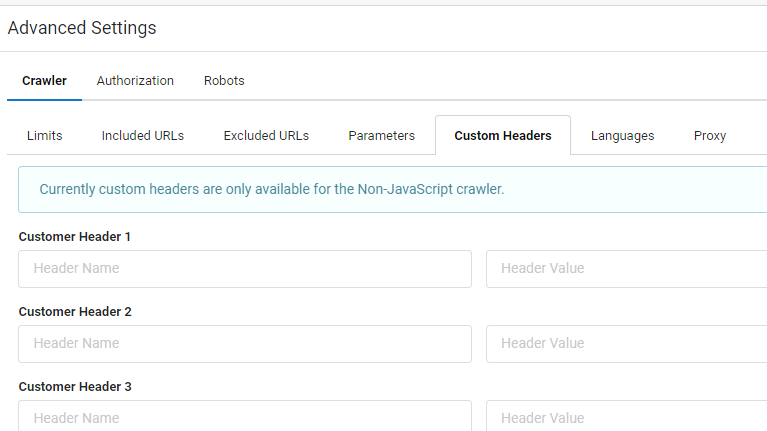Screen dimensions: 767x431
Task: Open the Proxy settings tab
Action: pos(709,136)
